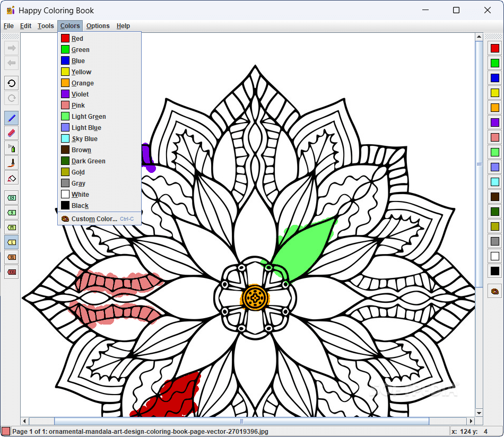Pick the sky blue swatch in right palette
This screenshot has height=437, width=504.
pos(494,182)
